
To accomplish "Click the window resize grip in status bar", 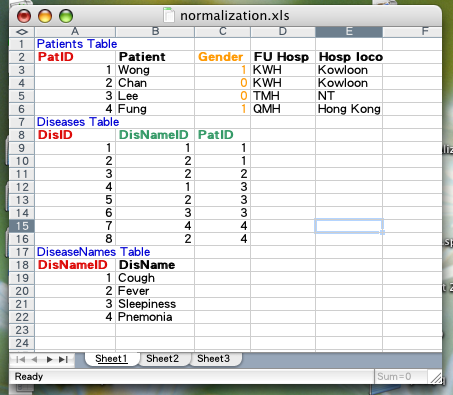I will point(435,377).
